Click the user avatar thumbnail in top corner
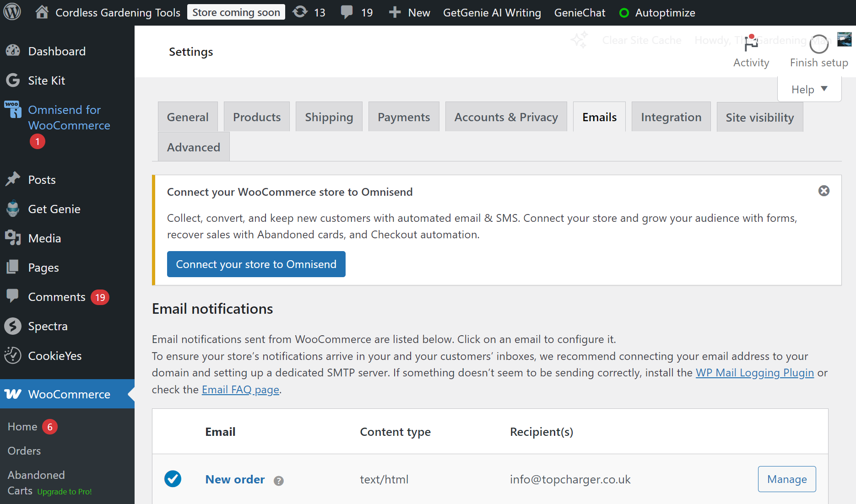856x504 pixels. pos(845,39)
